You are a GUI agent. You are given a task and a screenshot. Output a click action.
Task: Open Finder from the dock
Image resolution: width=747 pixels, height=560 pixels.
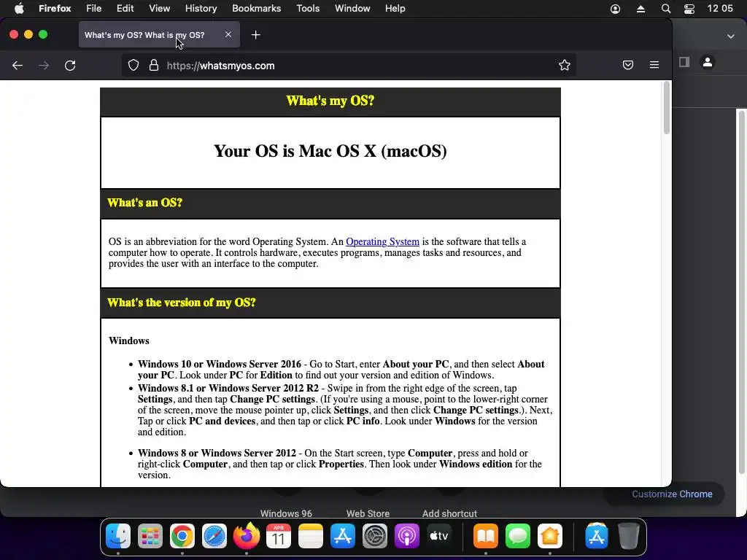click(117, 536)
